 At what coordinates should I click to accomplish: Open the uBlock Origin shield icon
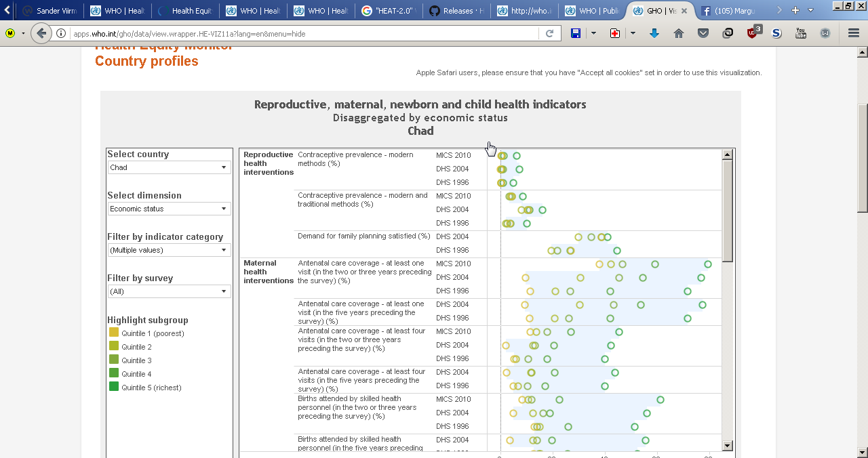(x=753, y=33)
